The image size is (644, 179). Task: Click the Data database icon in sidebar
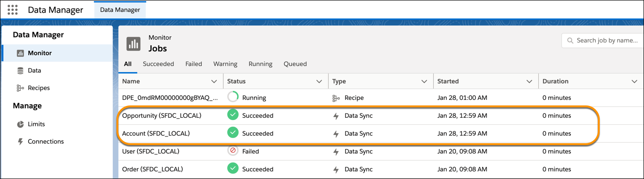pyautogui.click(x=20, y=71)
